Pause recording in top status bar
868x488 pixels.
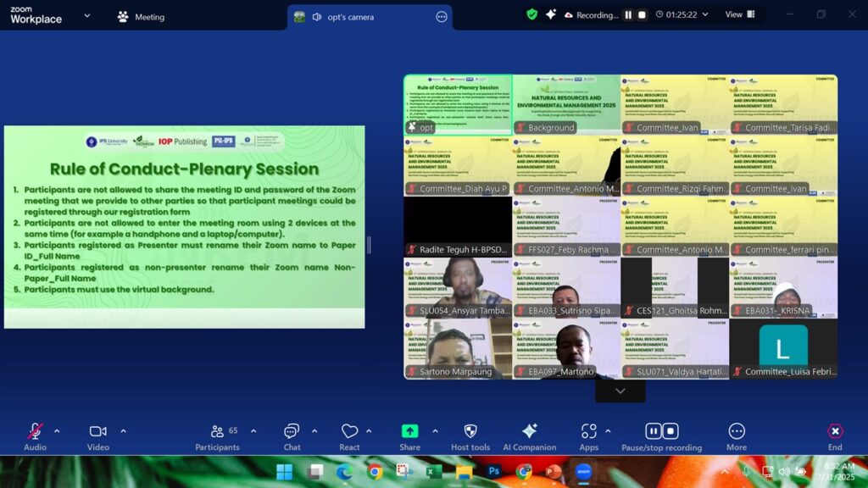point(628,15)
